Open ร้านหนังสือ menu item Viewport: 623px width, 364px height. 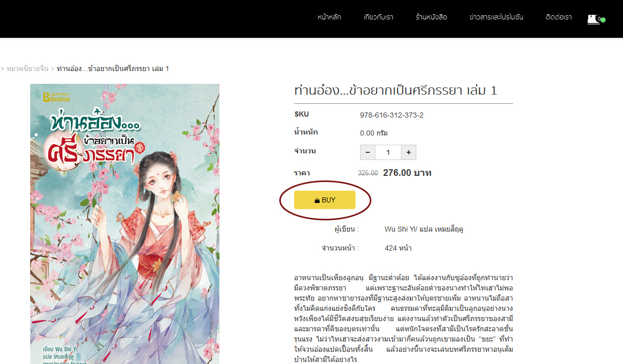click(431, 17)
